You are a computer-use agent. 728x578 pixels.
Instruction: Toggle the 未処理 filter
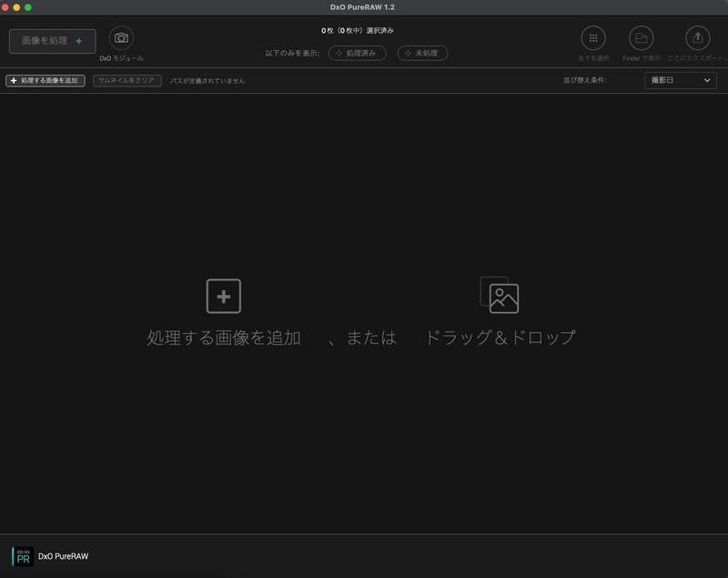tap(422, 54)
